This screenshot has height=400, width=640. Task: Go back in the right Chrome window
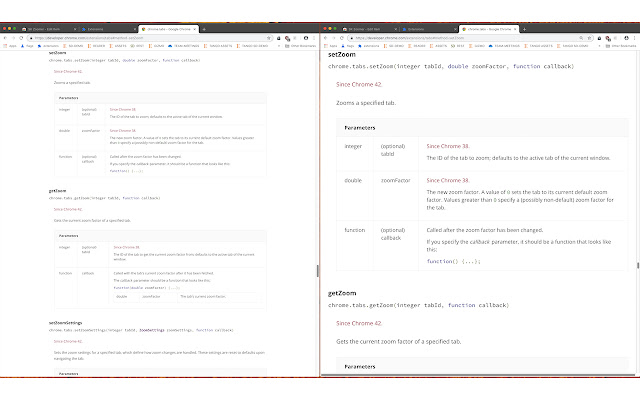tap(325, 38)
